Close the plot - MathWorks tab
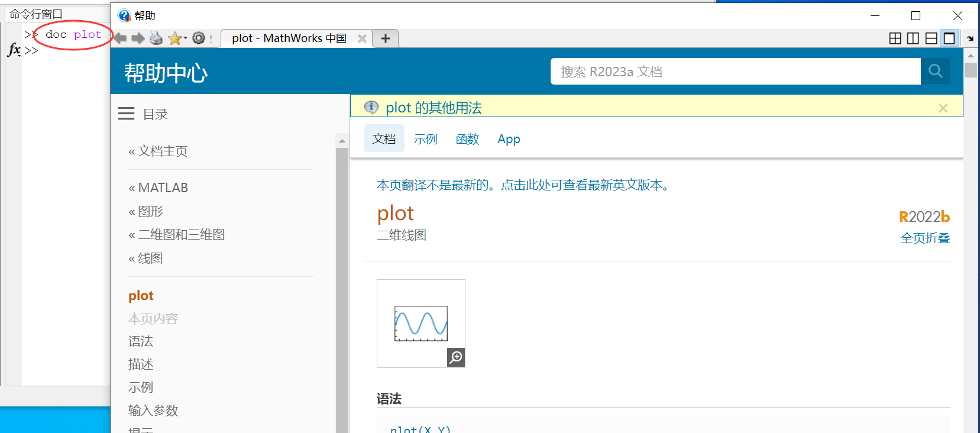Image resolution: width=980 pixels, height=433 pixels. pyautogui.click(x=362, y=38)
